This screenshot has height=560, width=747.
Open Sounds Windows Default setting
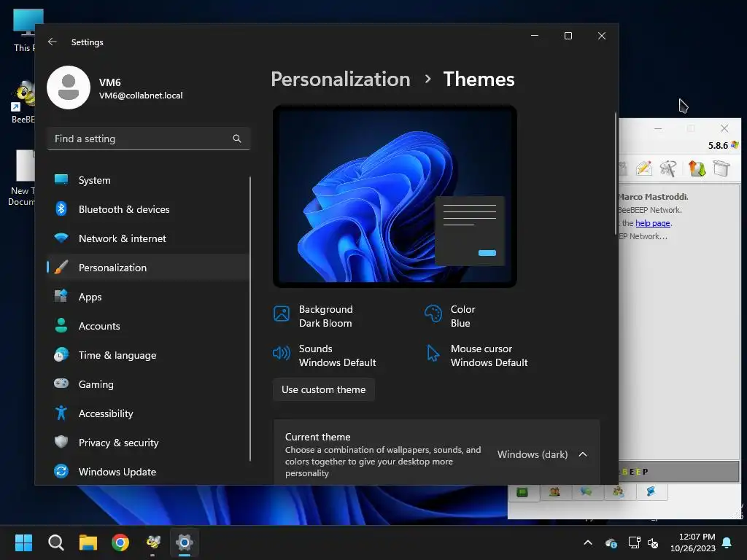pos(325,356)
